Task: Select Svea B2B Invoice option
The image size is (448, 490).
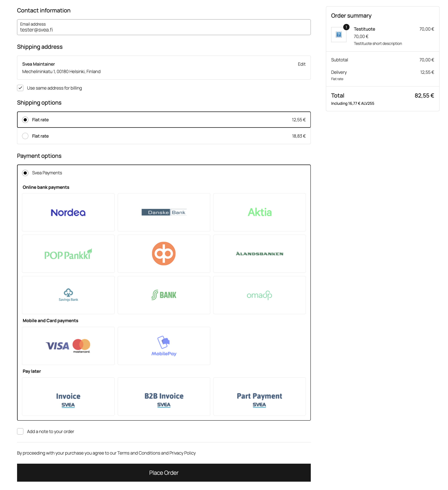Action: click(164, 396)
